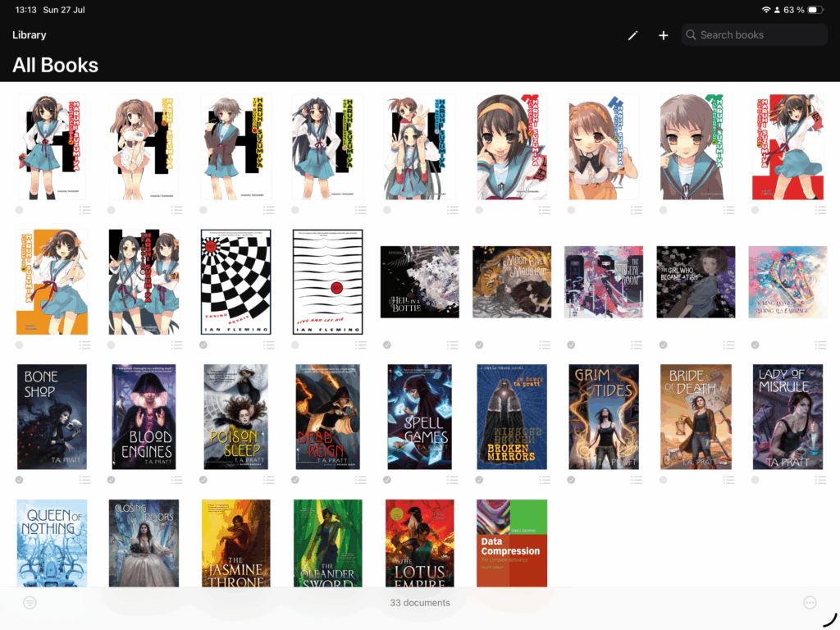Open list menu icon under Casino Royale
The width and height of the screenshot is (840, 630).
pos(269,345)
